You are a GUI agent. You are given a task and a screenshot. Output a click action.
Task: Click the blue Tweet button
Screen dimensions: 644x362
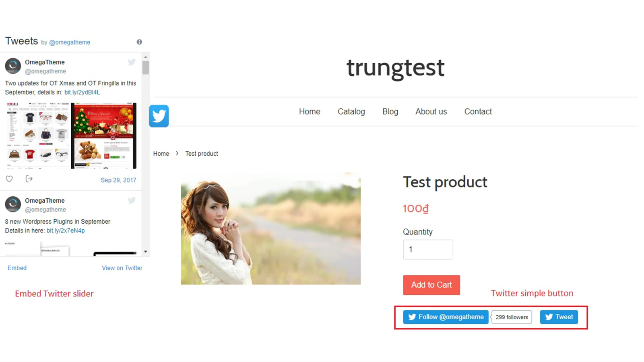[559, 317]
